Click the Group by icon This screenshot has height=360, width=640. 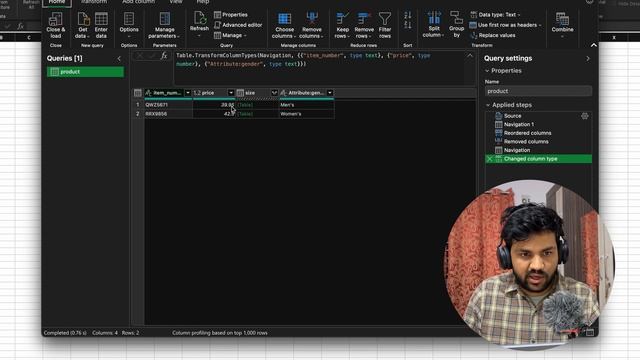click(456, 18)
